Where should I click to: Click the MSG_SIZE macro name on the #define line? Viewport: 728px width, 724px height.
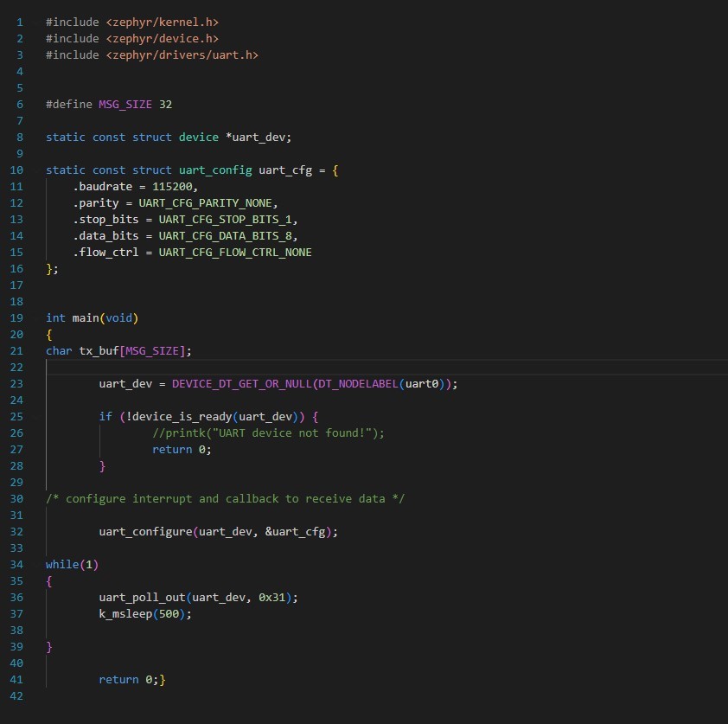pos(125,105)
